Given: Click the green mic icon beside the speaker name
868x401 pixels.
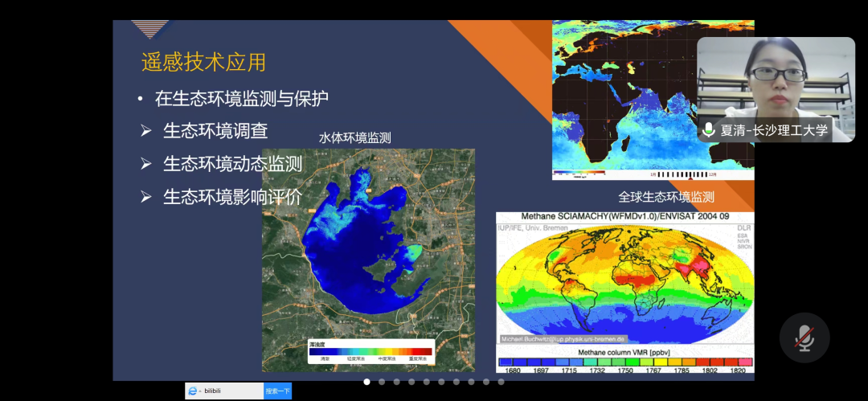Looking at the screenshot, I should point(708,129).
